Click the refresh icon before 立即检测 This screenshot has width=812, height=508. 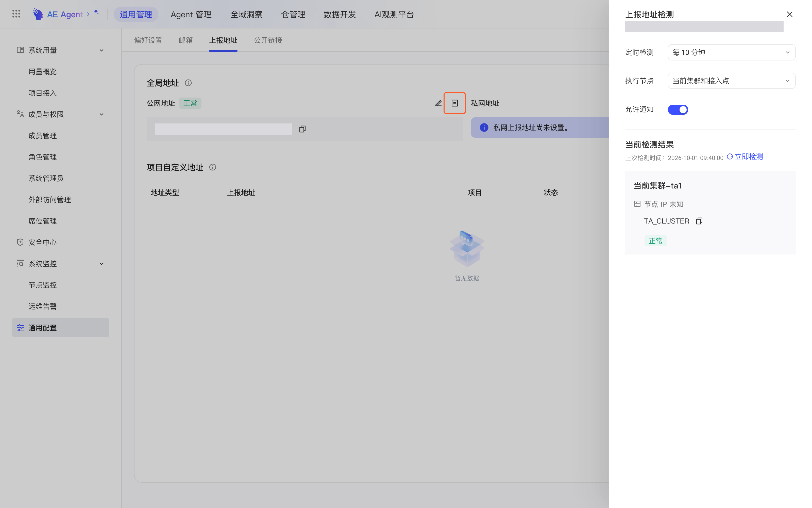(x=730, y=156)
